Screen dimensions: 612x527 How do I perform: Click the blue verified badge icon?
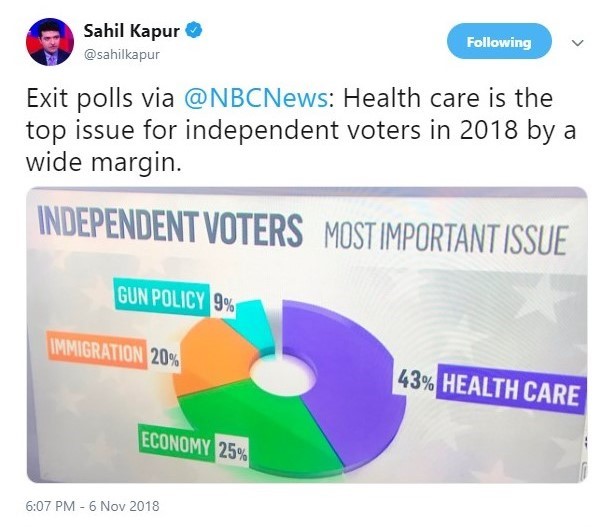(194, 30)
